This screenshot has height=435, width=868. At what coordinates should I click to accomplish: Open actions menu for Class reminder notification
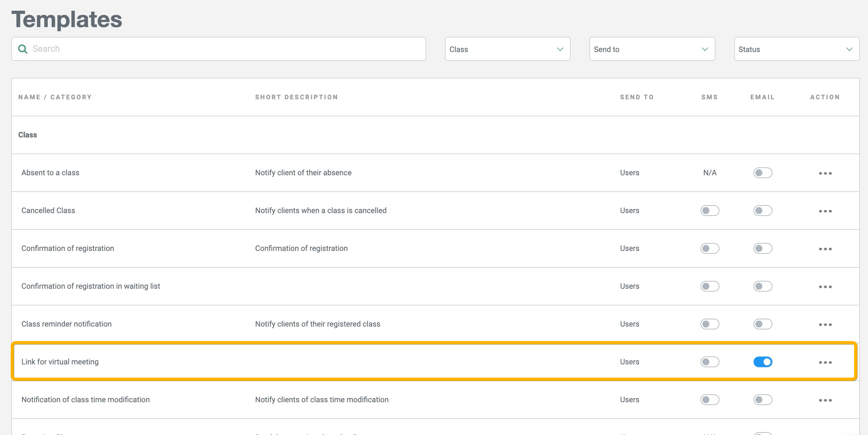tap(825, 325)
